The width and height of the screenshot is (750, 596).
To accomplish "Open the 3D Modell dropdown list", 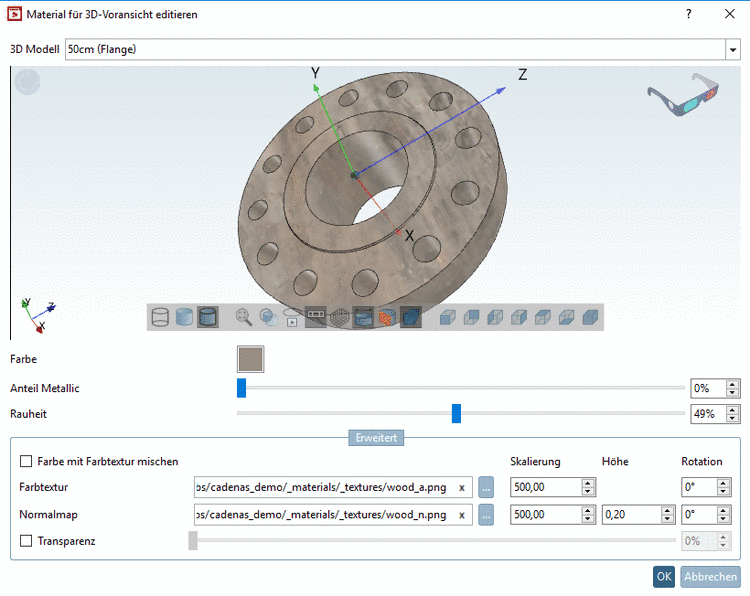I will tap(732, 49).
